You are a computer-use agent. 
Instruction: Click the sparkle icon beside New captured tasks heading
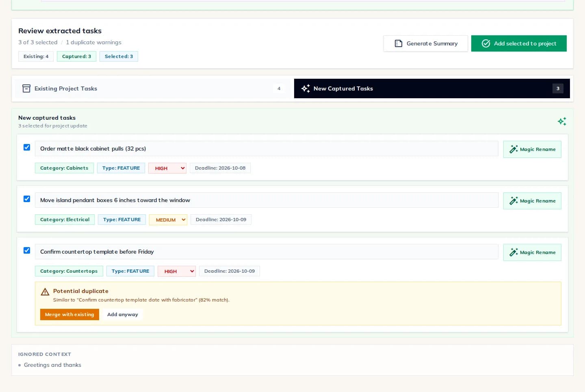562,121
